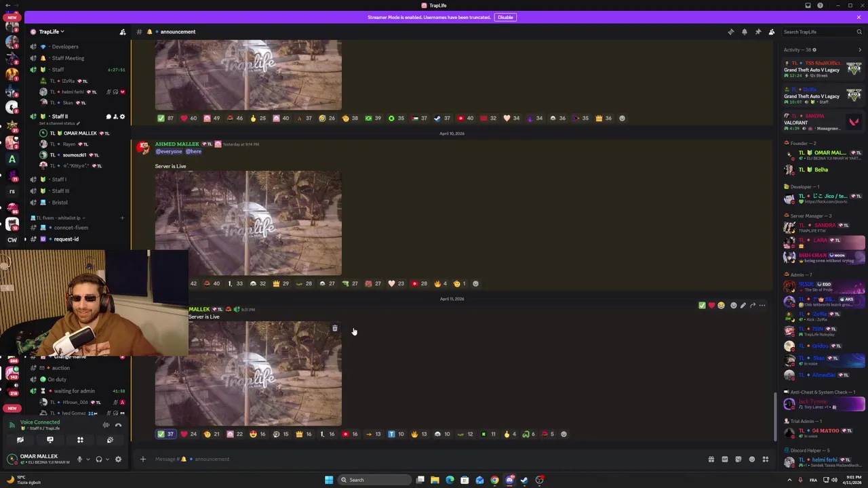The image size is (868, 488).
Task: Toggle the fire reaction showing 13
Action: (x=419, y=434)
